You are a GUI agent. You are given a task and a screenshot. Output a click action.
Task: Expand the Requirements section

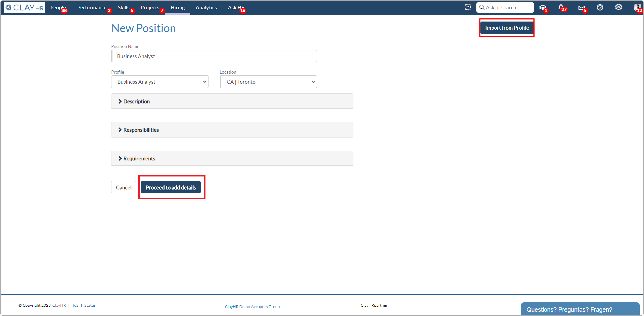point(139,158)
